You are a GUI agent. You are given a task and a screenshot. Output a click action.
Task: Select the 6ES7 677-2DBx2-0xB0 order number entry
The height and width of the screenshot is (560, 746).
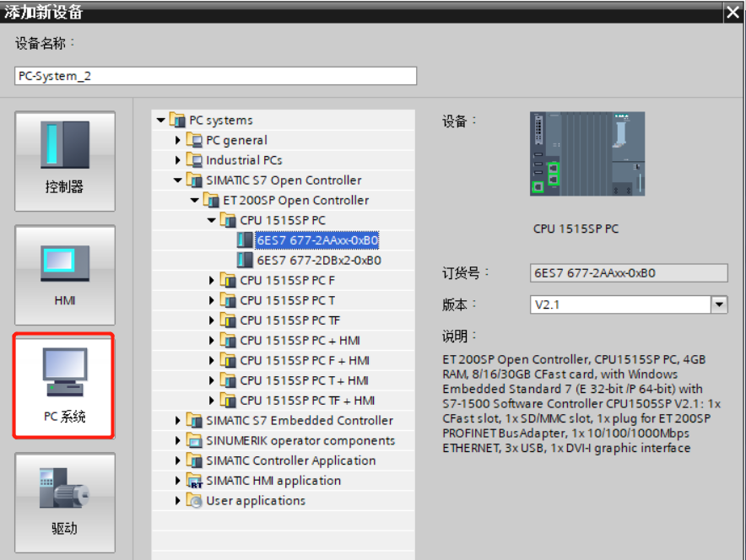coord(319,261)
